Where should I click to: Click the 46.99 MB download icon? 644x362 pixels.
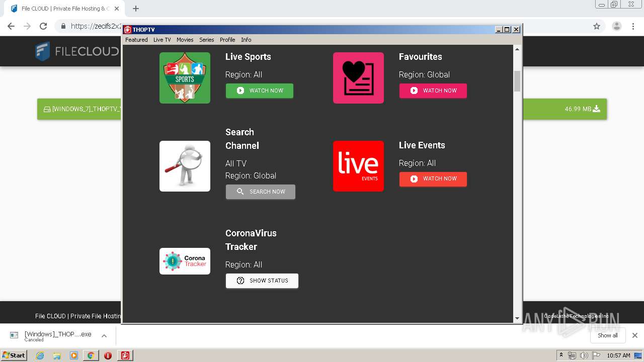(x=597, y=109)
